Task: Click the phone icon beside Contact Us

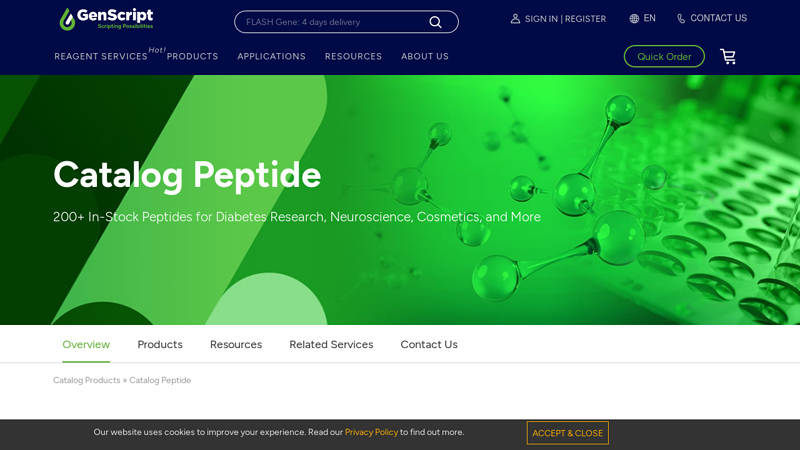Action: click(681, 19)
